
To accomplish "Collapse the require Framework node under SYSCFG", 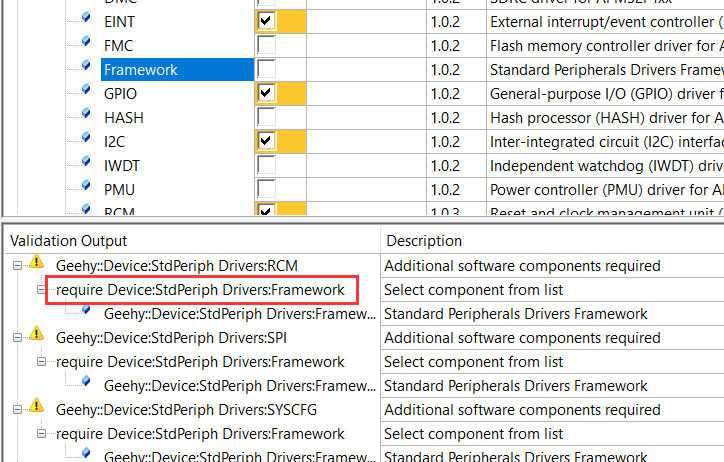I will click(41, 433).
